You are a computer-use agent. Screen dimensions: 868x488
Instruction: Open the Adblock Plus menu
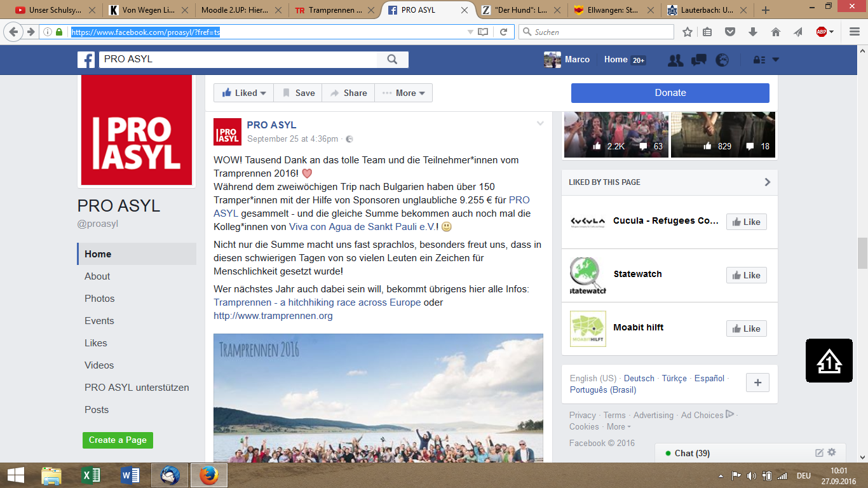(x=825, y=32)
